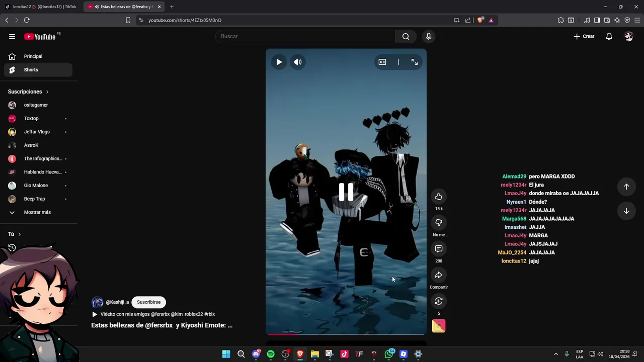Reload the current page
Image resolution: width=644 pixels, height=362 pixels.
pos(27,20)
